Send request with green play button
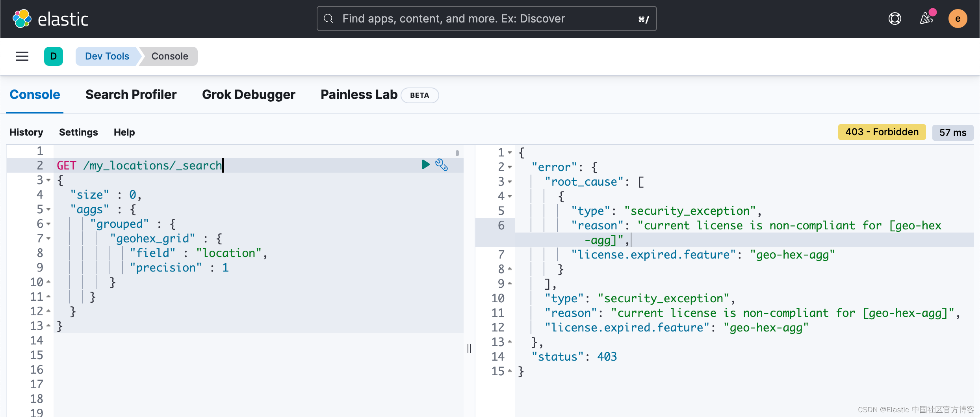980x417 pixels. (x=425, y=164)
